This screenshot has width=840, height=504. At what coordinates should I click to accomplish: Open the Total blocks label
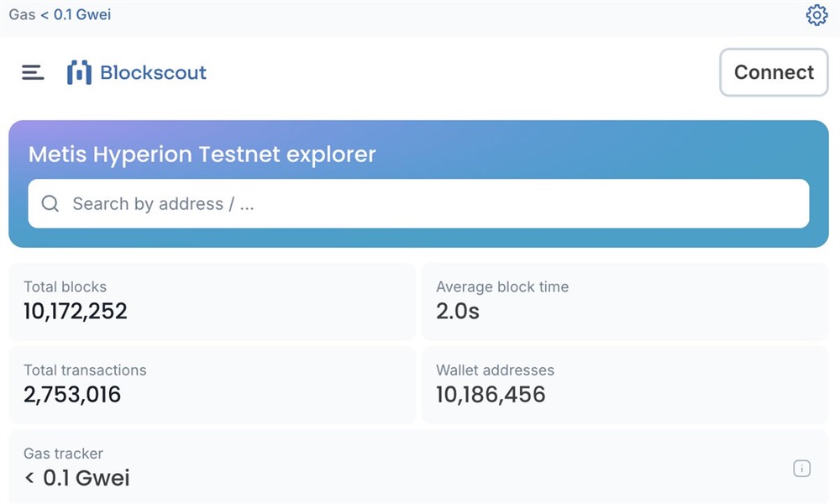click(65, 286)
